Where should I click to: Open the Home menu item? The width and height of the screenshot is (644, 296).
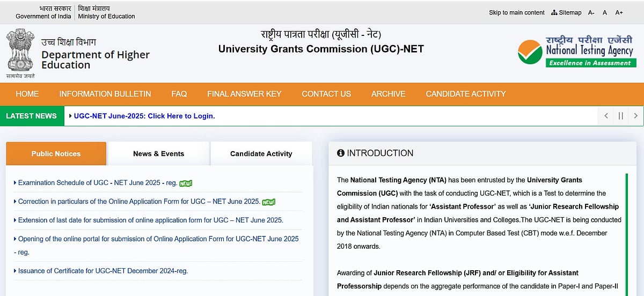point(27,94)
